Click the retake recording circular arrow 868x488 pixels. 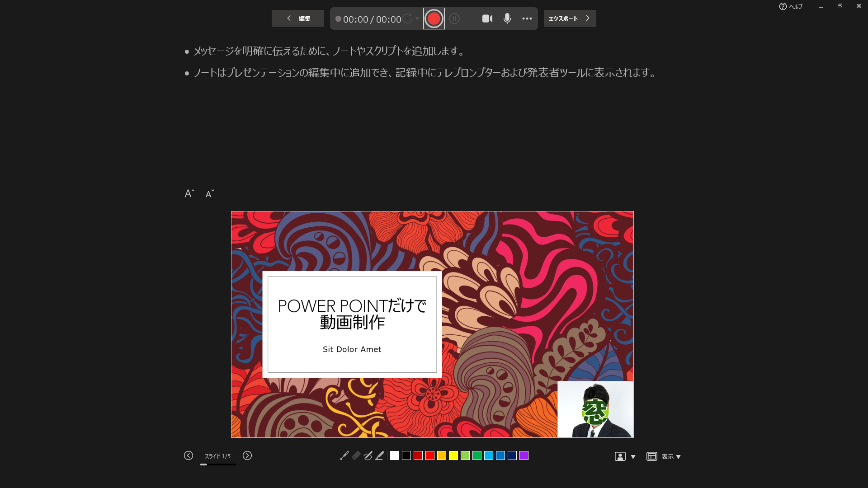click(407, 19)
